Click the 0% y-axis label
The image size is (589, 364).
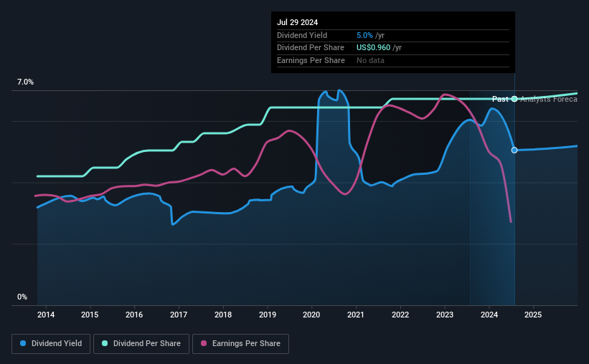[x=22, y=297]
